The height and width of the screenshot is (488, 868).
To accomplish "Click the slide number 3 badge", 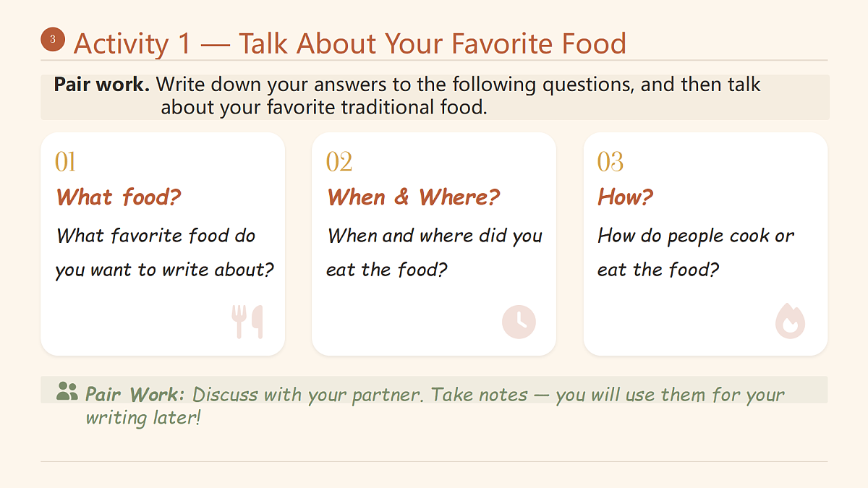I will (x=53, y=40).
